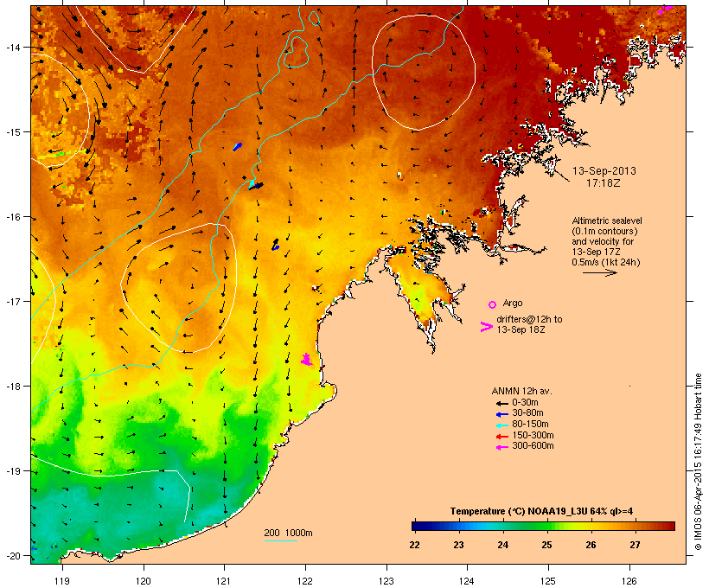Click the latitude label -17

pyautogui.click(x=13, y=301)
